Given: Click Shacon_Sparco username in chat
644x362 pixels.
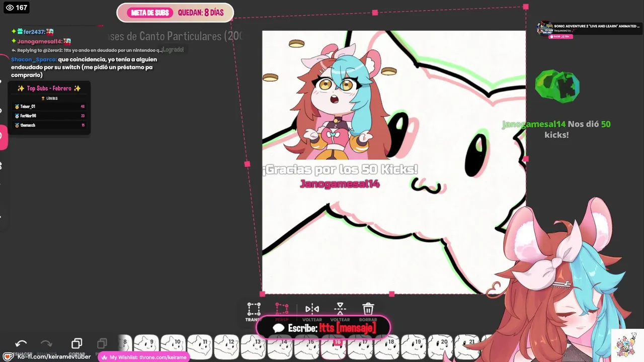Looking at the screenshot, I should pyautogui.click(x=33, y=59).
